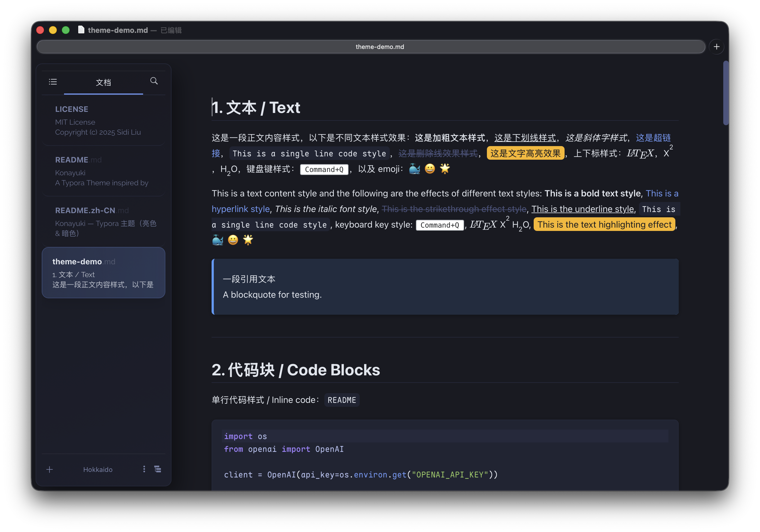
Task: Click the outline list icon in sidebar
Action: (53, 82)
